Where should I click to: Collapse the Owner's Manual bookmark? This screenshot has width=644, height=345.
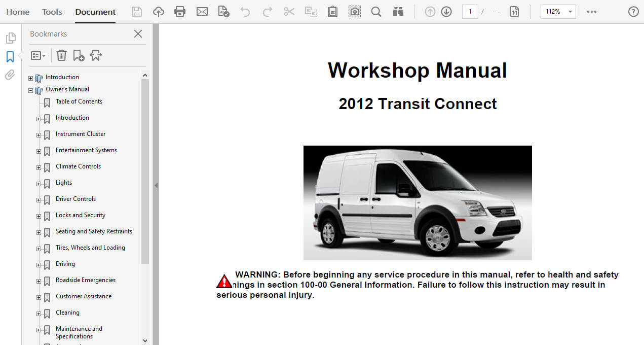(x=31, y=90)
